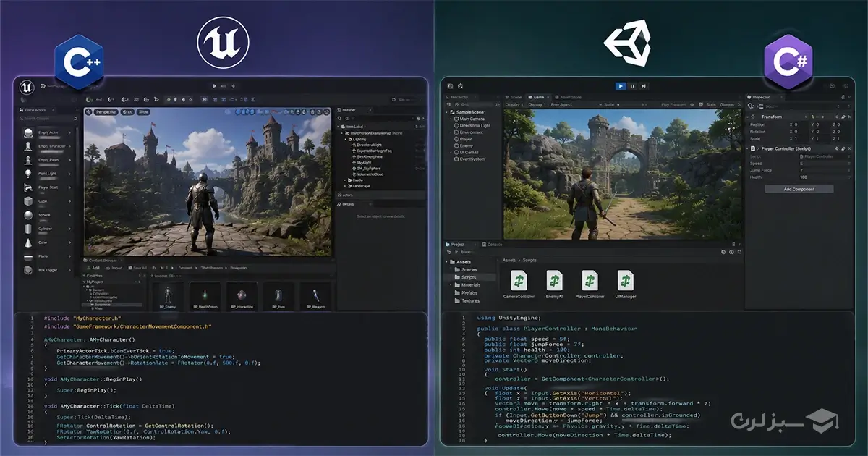
Task: Select the BP_Weapon blueprint thumbnail
Action: click(315, 297)
